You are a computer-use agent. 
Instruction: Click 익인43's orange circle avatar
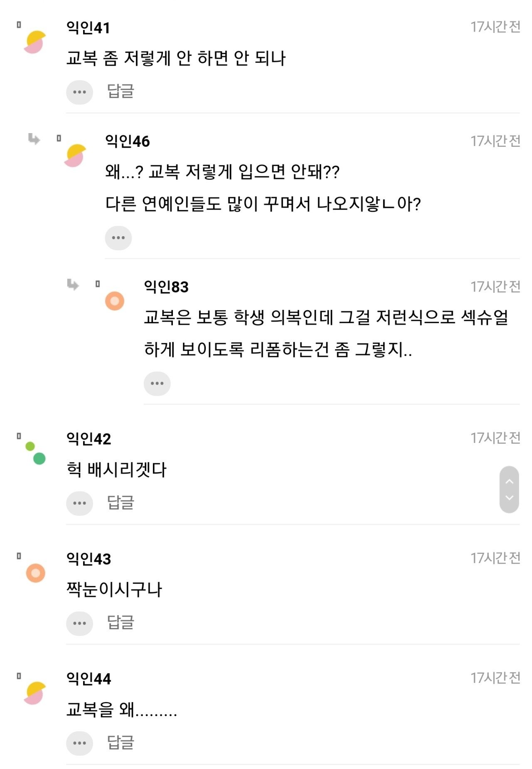pos(36,573)
